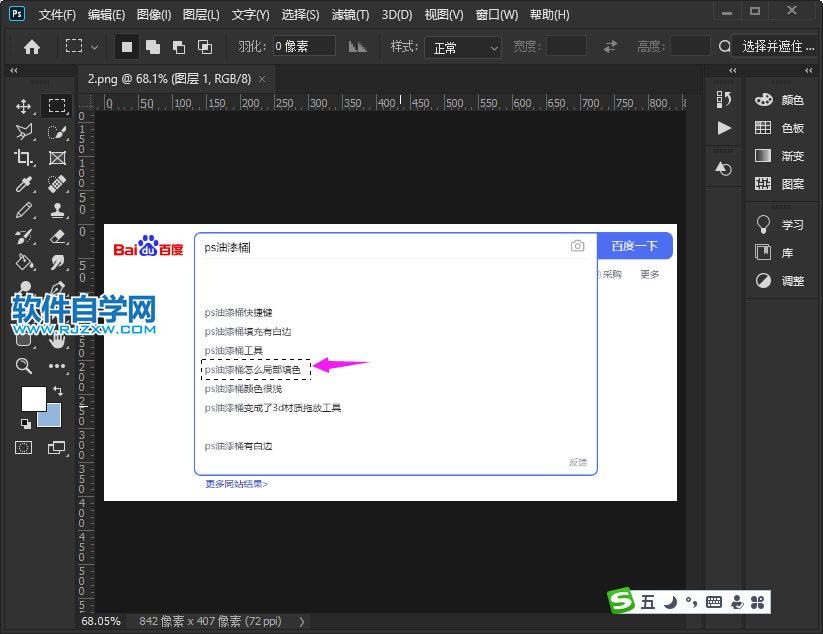The width and height of the screenshot is (823, 634).
Task: Click the 百度一下 search button
Action: tap(635, 245)
